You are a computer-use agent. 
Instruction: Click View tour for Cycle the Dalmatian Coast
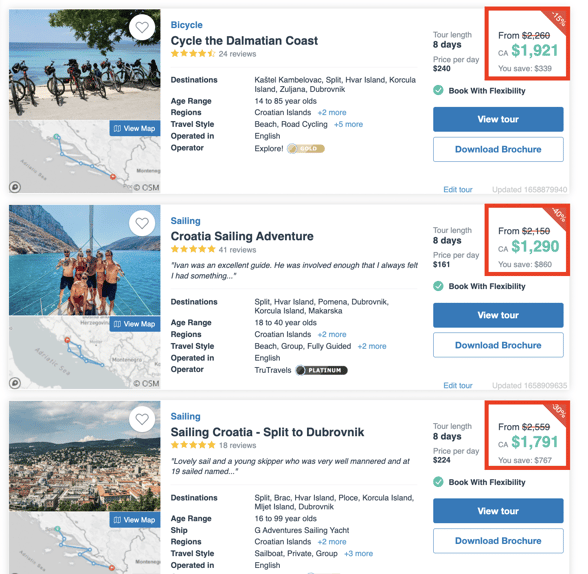498,119
